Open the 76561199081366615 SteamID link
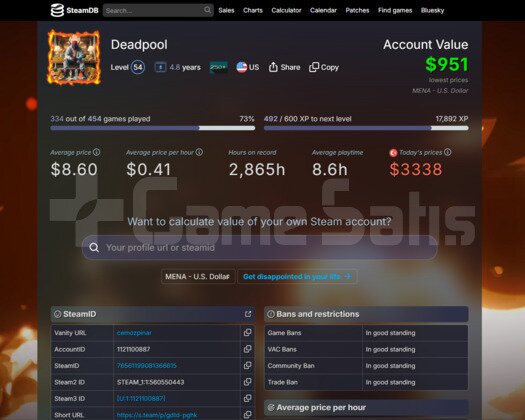The image size is (525, 420). click(x=147, y=366)
